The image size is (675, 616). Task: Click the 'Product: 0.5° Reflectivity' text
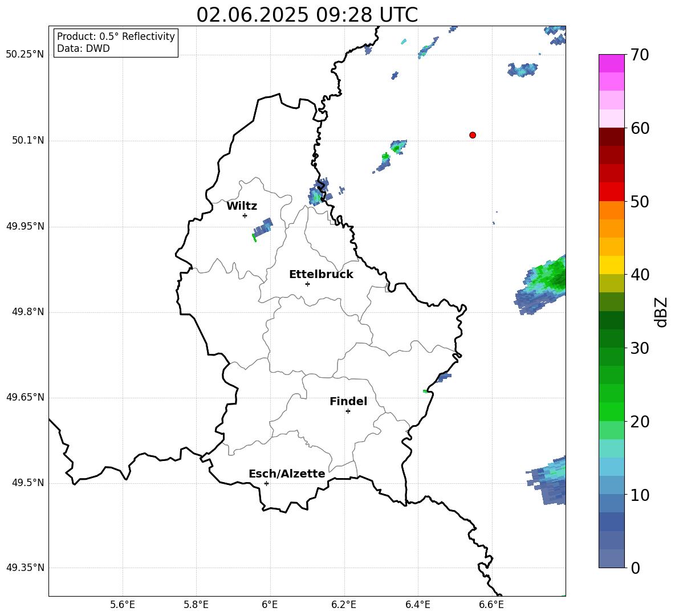pyautogui.click(x=116, y=36)
